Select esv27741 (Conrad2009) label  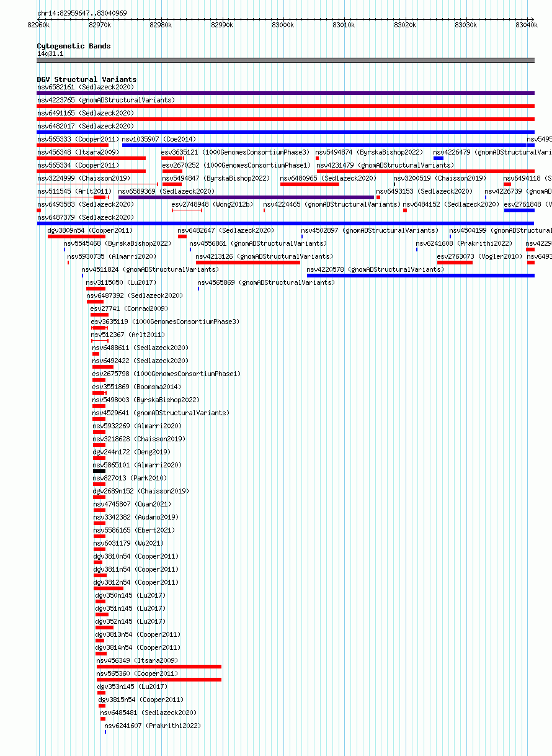click(x=129, y=308)
